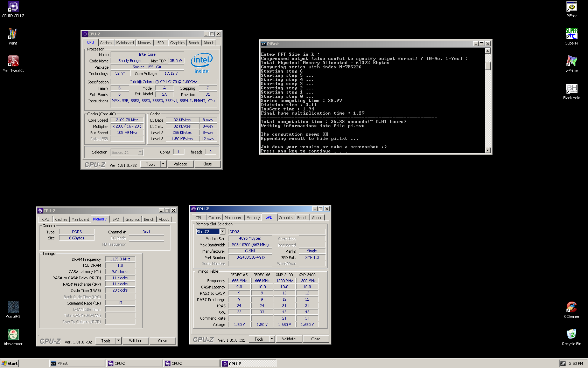Click Close button in the Memory window
This screenshot has width=588, height=368.
(x=162, y=341)
